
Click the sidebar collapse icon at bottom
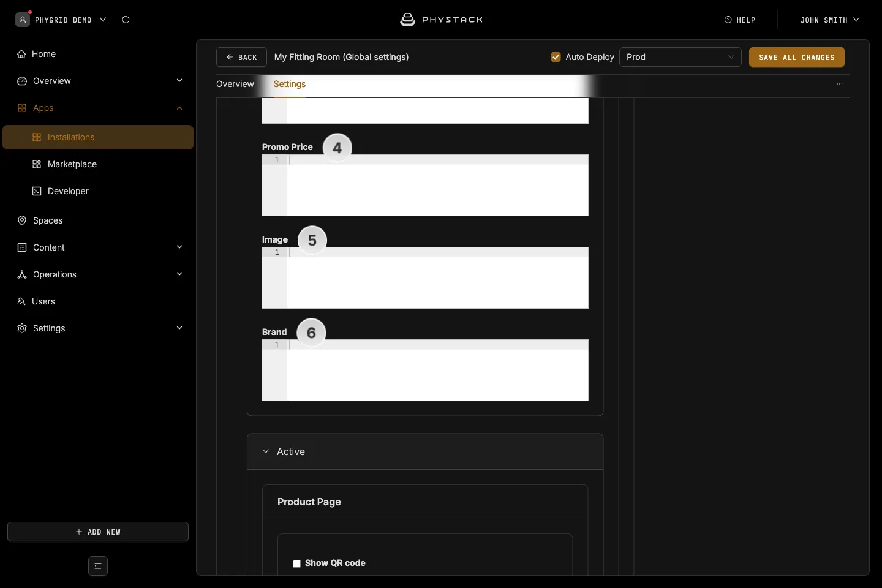pyautogui.click(x=98, y=566)
